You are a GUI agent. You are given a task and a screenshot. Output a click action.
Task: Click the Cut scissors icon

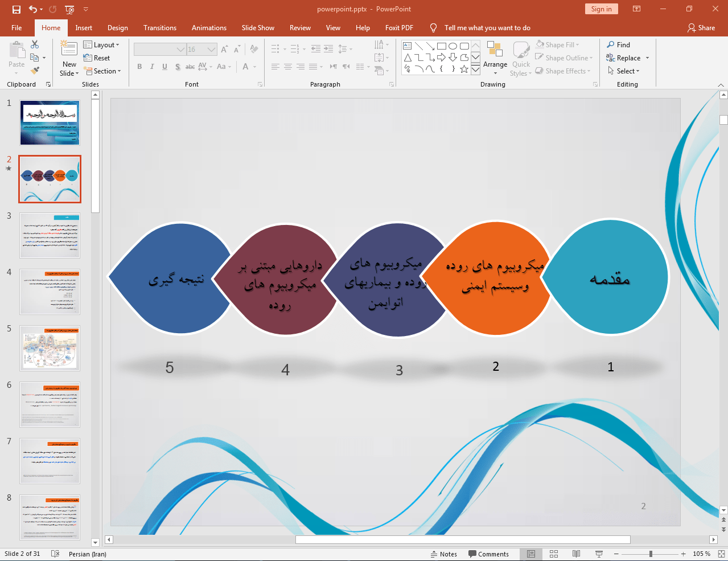coord(35,44)
